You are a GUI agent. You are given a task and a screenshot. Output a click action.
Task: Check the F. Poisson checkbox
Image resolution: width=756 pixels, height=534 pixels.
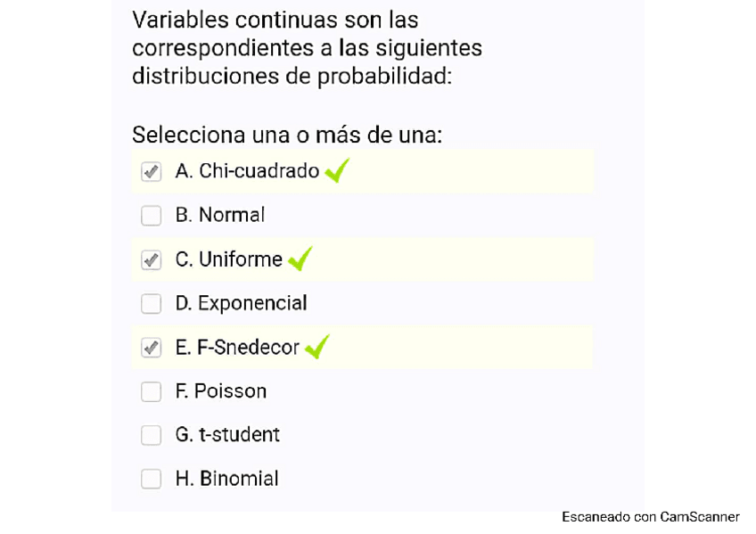[x=152, y=391]
